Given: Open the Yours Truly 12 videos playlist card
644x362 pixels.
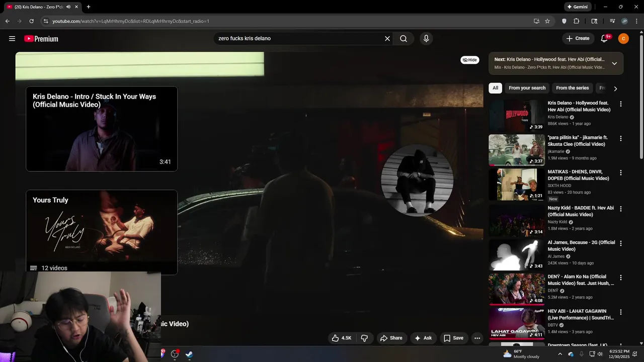Looking at the screenshot, I should pos(102,232).
